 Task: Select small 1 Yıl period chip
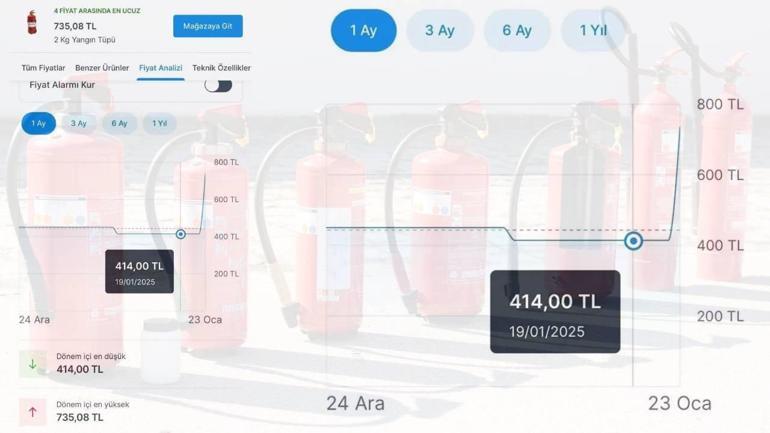[160, 123]
